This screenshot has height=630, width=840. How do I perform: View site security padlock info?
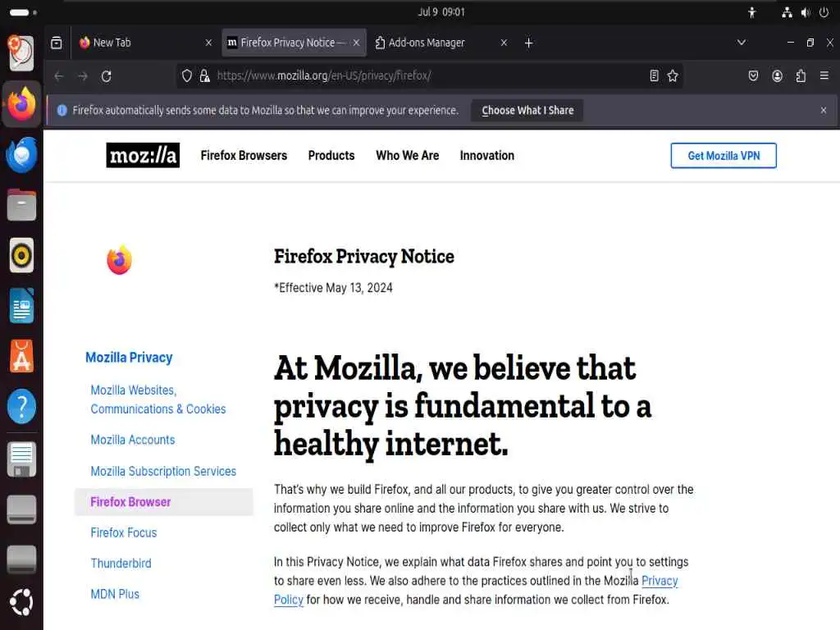(x=204, y=76)
